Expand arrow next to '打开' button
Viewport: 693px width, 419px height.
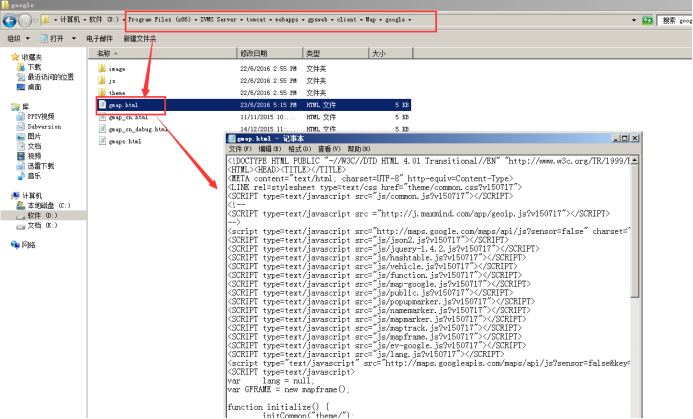click(73, 38)
